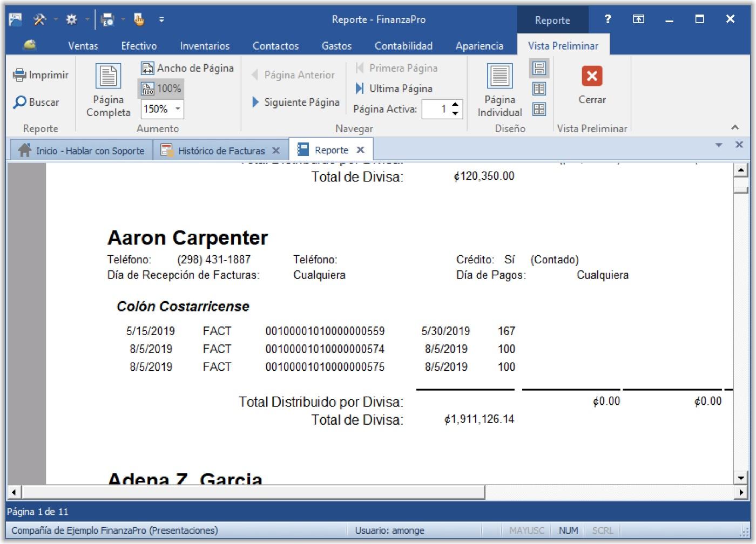The image size is (756, 544).
Task: Click the Reporte contextual tab header
Action: point(552,20)
